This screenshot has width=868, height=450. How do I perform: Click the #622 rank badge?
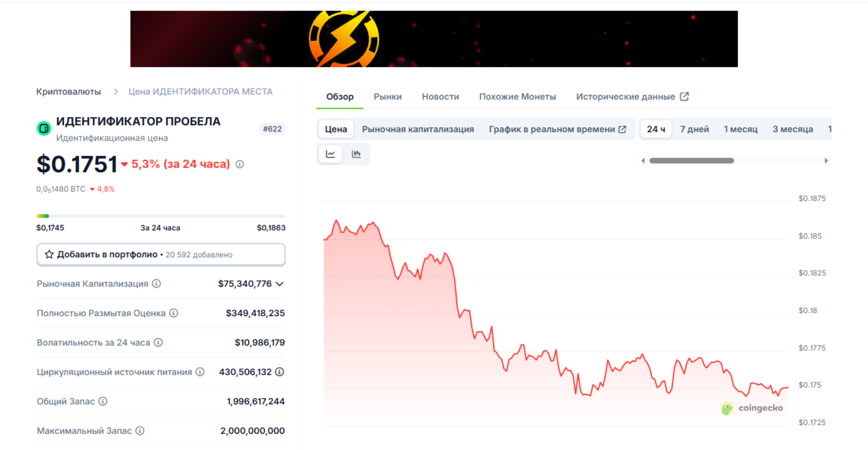click(272, 129)
